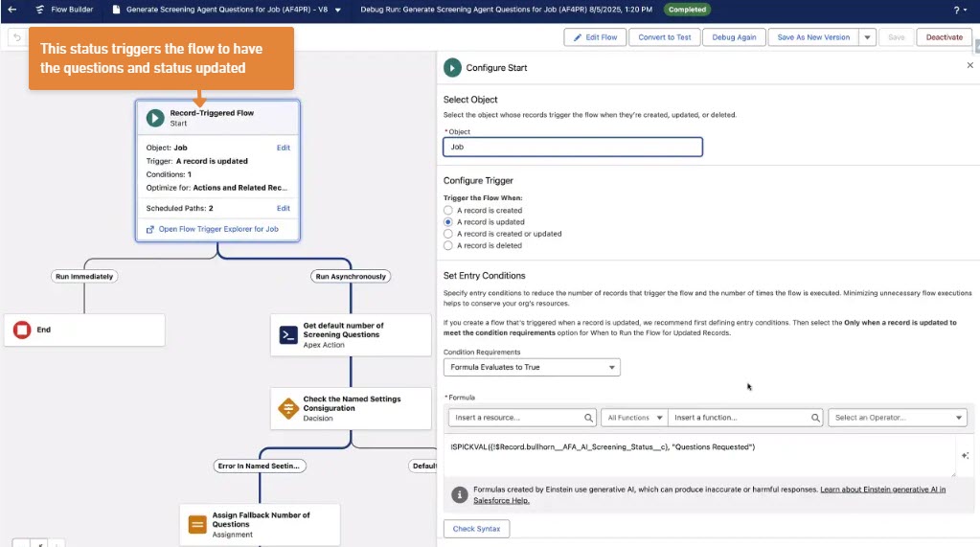Click the green Start play icon on canvas
This screenshot has width=980, height=547.
pyautogui.click(x=155, y=118)
